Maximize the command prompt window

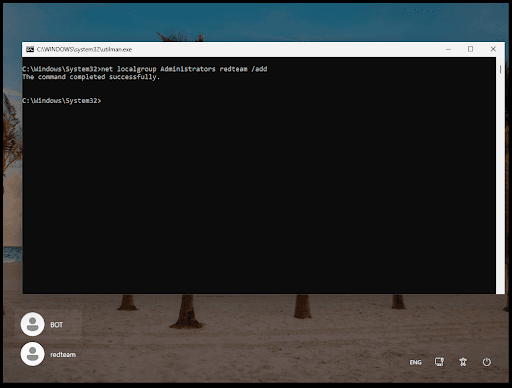tap(470, 49)
